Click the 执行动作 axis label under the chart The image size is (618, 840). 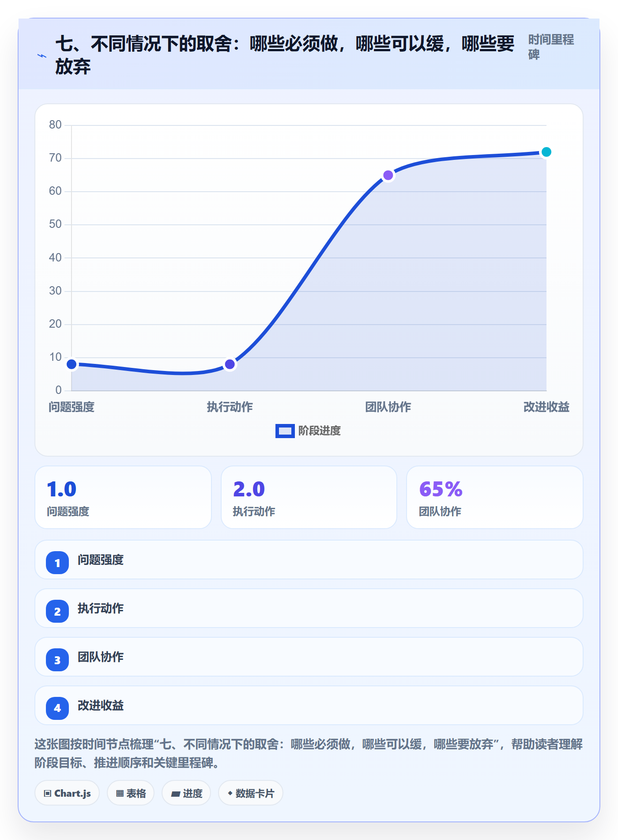tap(230, 407)
